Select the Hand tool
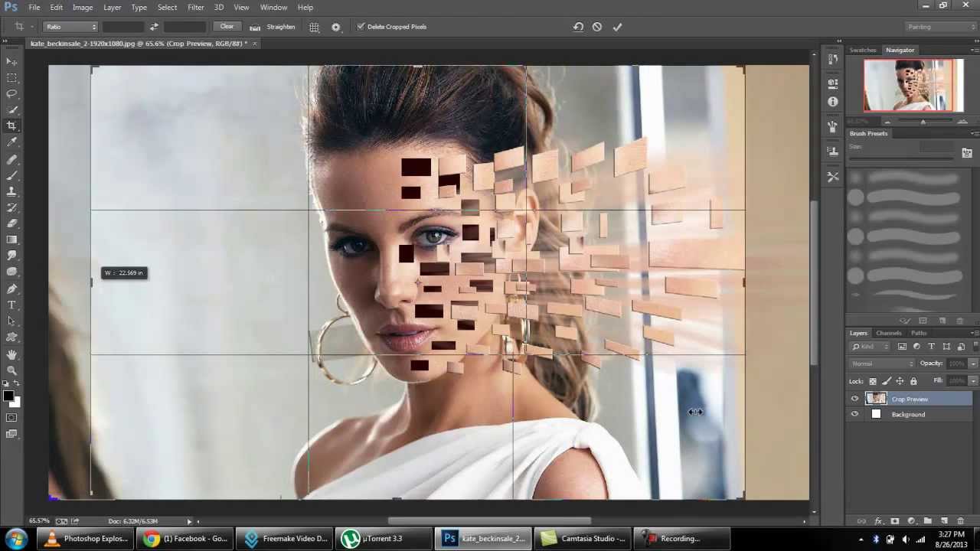The image size is (980, 551). coord(11,354)
